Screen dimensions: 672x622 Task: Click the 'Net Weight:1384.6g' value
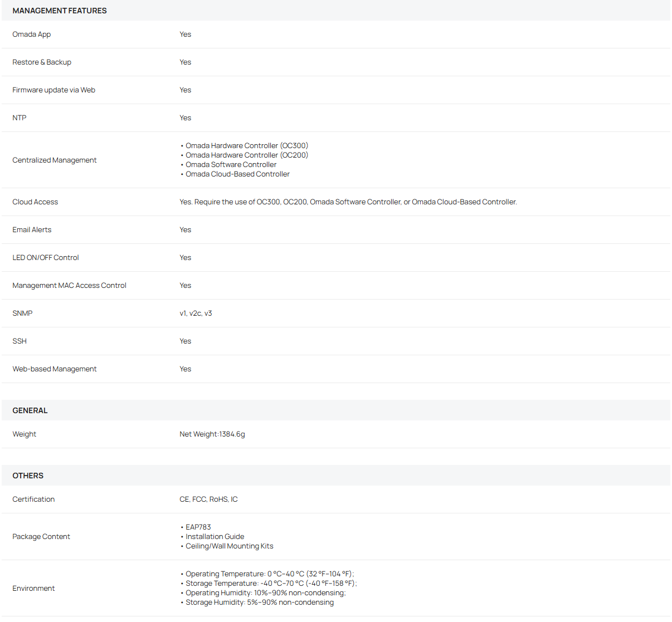coord(212,434)
